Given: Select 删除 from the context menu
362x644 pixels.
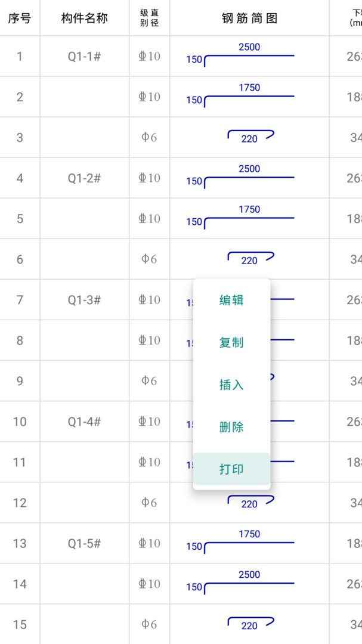Looking at the screenshot, I should (x=231, y=427).
